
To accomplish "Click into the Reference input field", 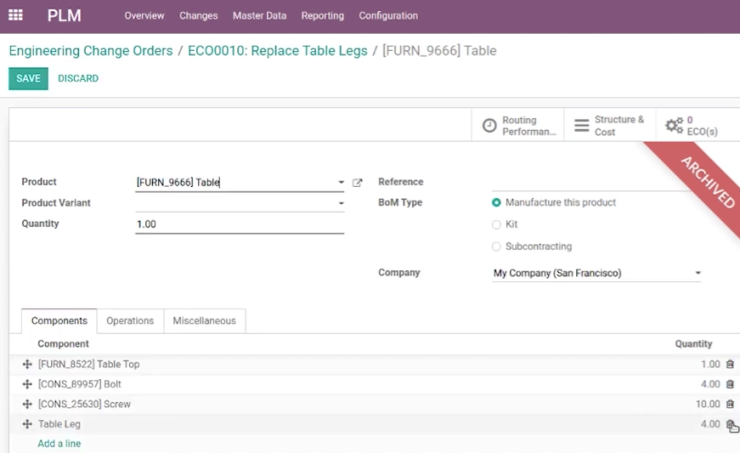I will coord(596,182).
